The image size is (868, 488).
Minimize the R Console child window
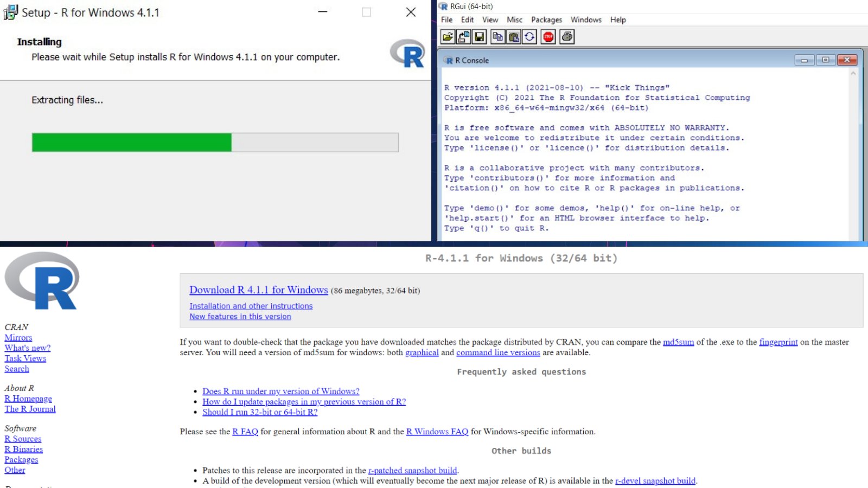click(x=804, y=60)
